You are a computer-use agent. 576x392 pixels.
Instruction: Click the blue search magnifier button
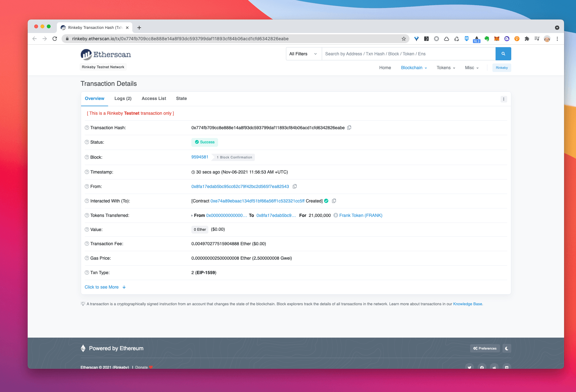click(x=503, y=54)
